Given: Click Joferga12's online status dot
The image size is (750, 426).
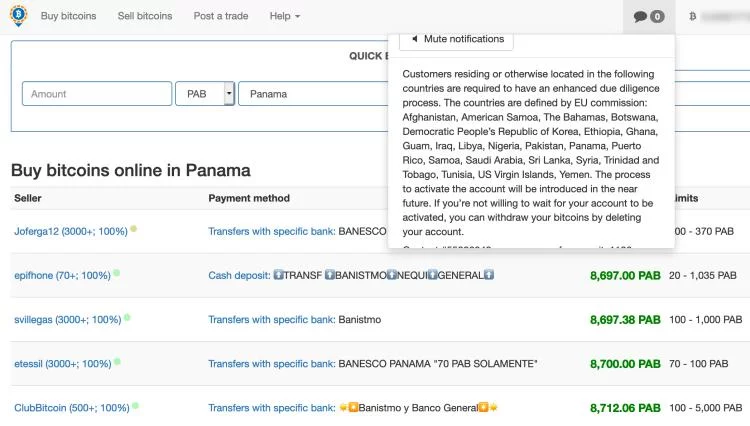Looking at the screenshot, I should pyautogui.click(x=133, y=229).
